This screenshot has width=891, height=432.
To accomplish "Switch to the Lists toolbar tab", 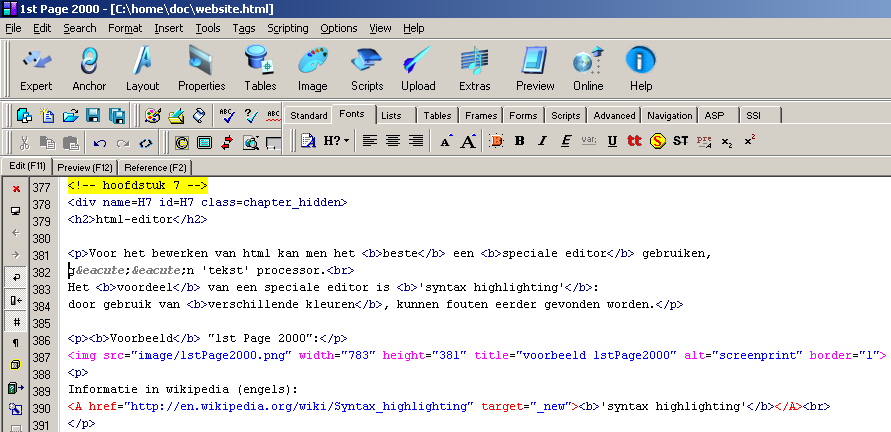I will 391,115.
